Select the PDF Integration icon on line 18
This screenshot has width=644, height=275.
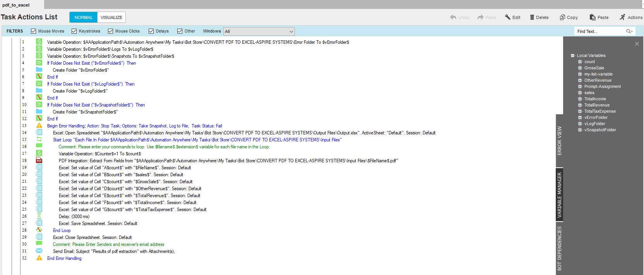(39, 160)
